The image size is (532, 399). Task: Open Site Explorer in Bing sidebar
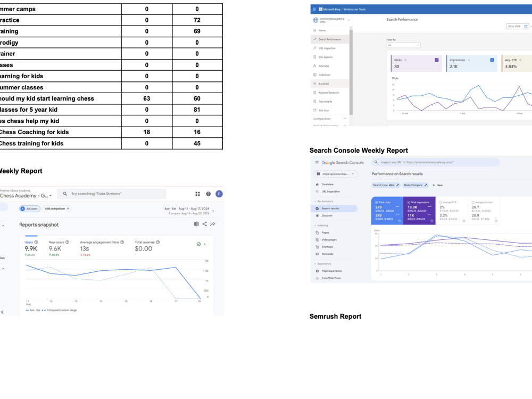(326, 57)
